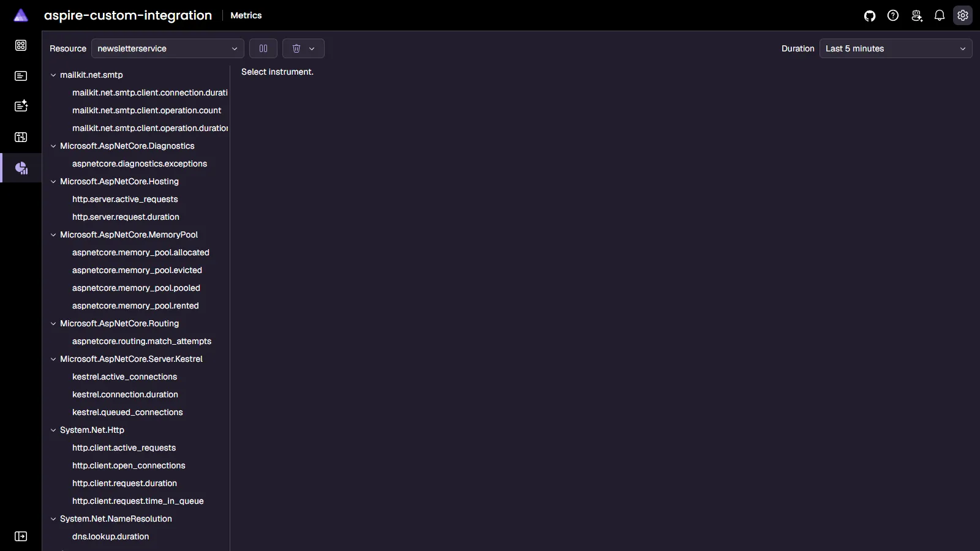Expand the navigation sidebar at bottom

coord(21,536)
